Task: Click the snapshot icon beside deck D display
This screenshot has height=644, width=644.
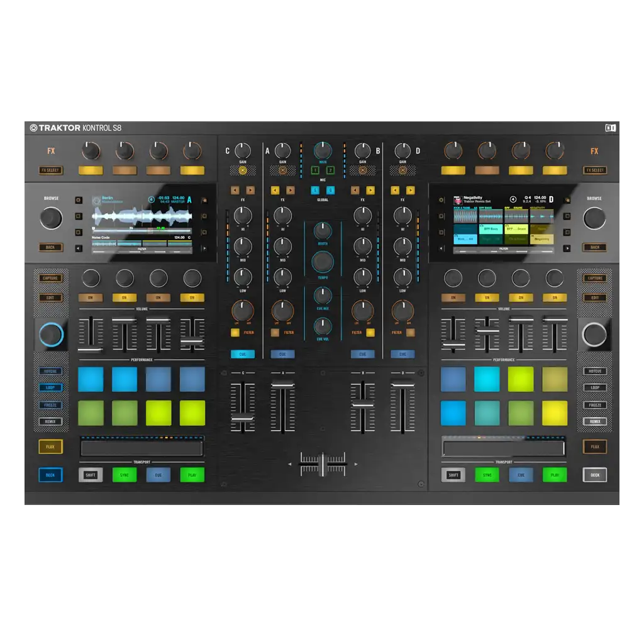Action: click(567, 201)
